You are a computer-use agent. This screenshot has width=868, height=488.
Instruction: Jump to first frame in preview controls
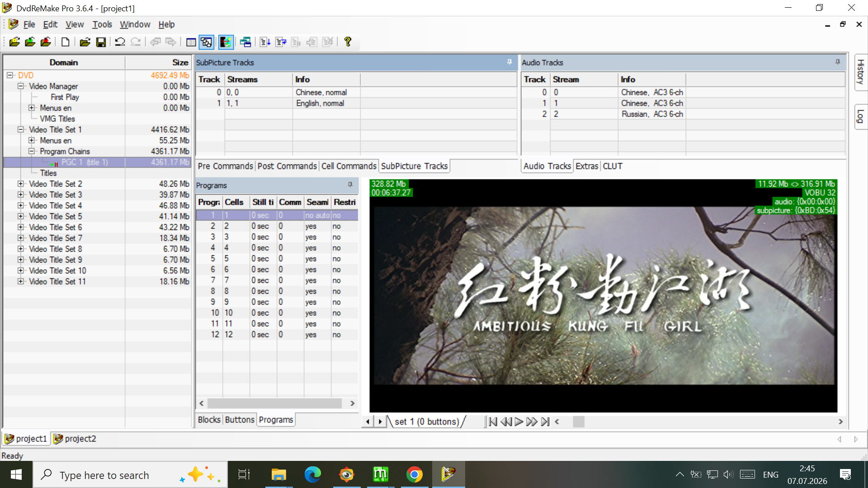click(493, 422)
